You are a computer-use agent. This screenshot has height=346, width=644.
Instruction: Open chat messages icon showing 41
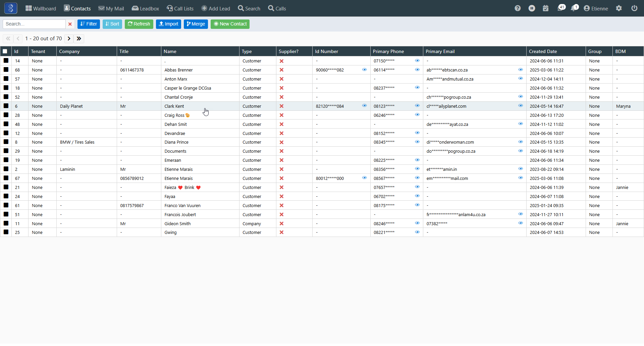[561, 8]
